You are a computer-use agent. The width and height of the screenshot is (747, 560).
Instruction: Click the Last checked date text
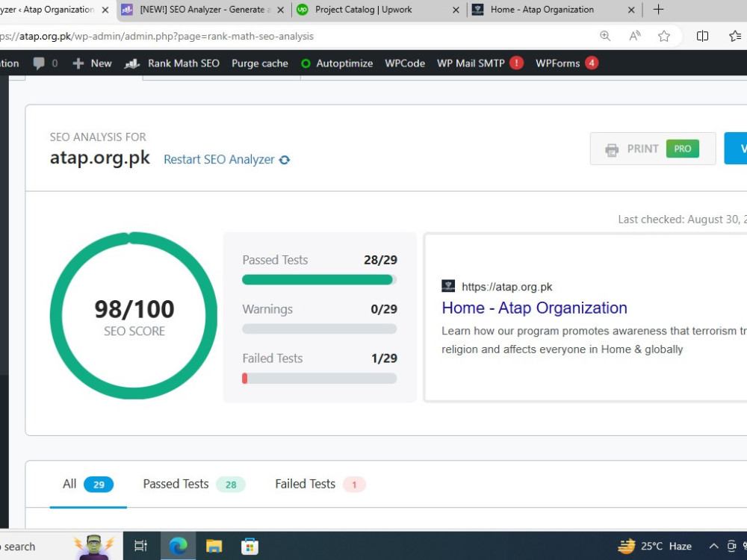click(682, 220)
